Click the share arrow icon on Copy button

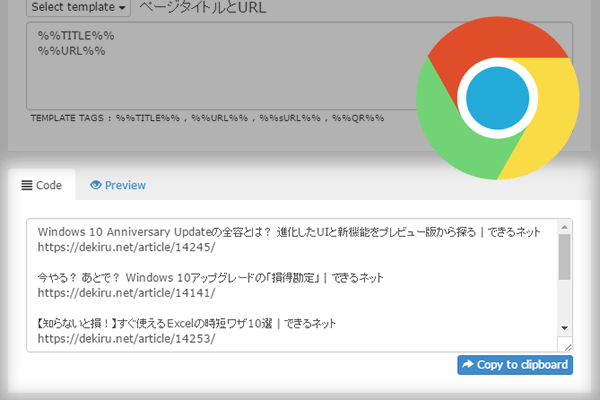tap(468, 364)
